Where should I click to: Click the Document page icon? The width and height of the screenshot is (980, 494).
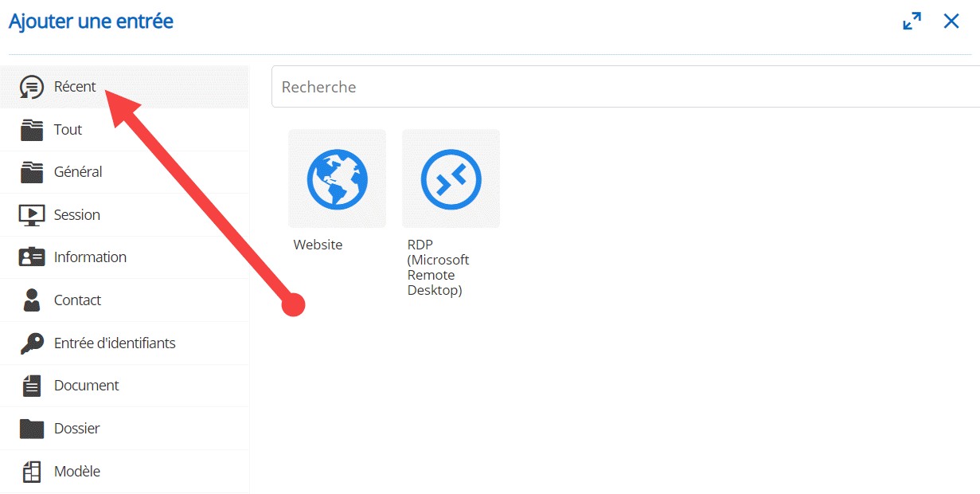coord(31,386)
